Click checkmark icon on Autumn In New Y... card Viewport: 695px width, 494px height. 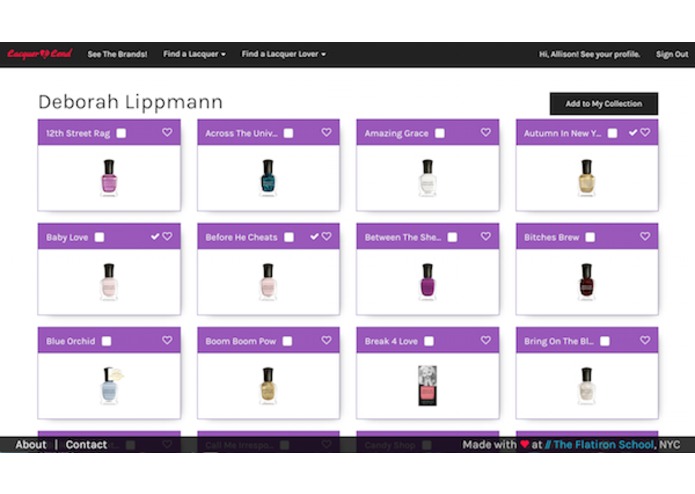click(x=633, y=132)
